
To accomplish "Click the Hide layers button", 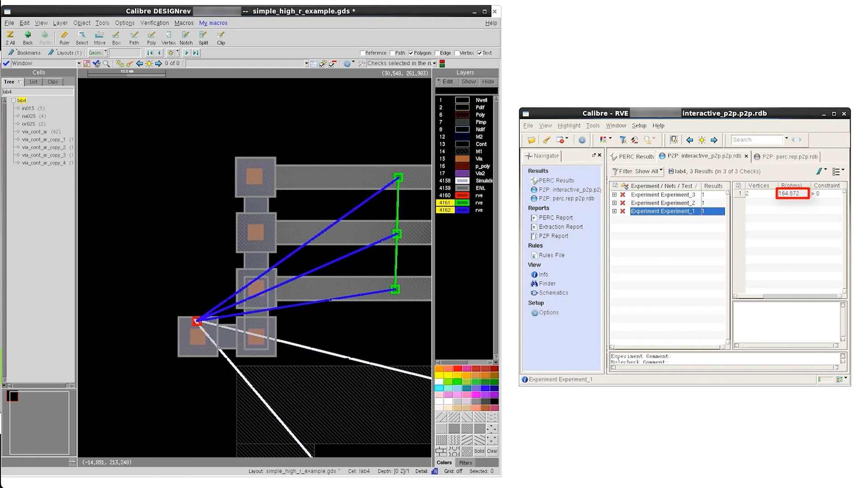I will tap(488, 82).
